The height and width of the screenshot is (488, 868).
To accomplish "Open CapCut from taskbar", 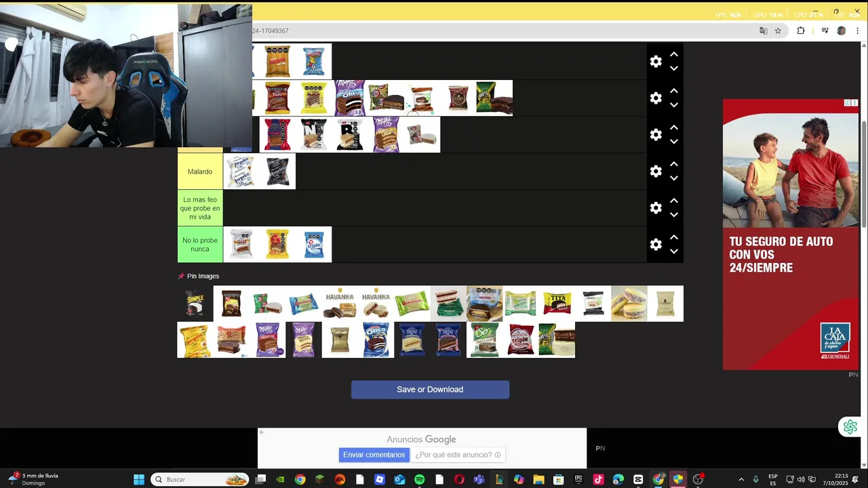I will pyautogui.click(x=638, y=479).
